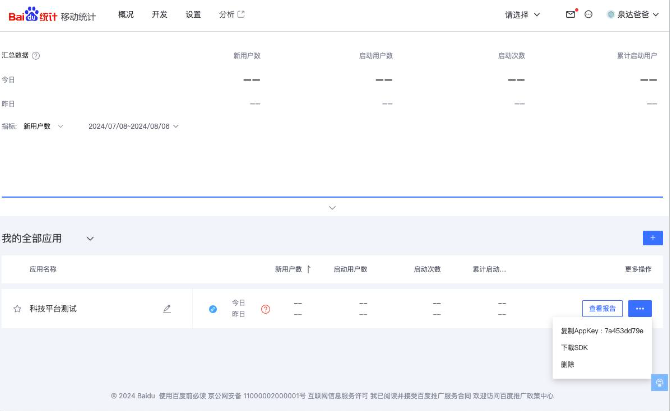
Task: Star the 科技平台测试 app
Action: [x=17, y=308]
